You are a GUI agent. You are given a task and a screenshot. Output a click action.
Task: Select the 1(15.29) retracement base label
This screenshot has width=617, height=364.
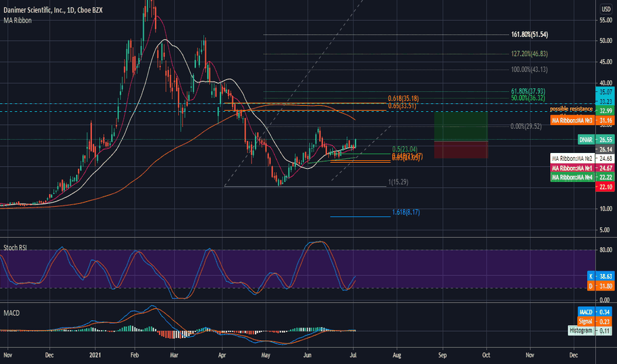tap(399, 182)
